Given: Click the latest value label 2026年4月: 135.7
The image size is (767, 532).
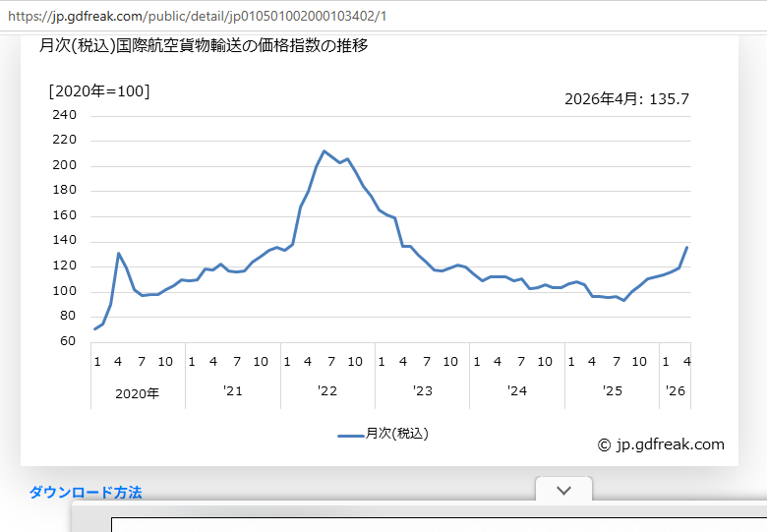Looking at the screenshot, I should [626, 99].
